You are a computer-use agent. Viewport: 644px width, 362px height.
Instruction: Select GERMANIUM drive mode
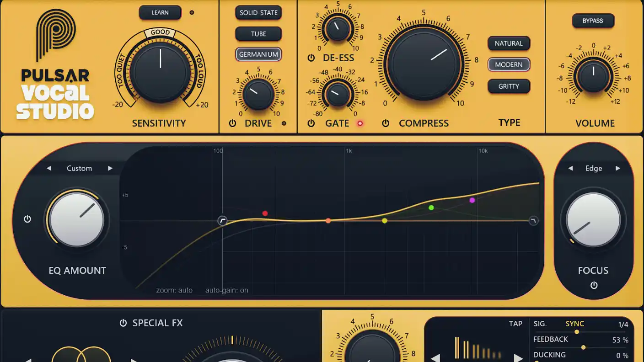tap(258, 54)
